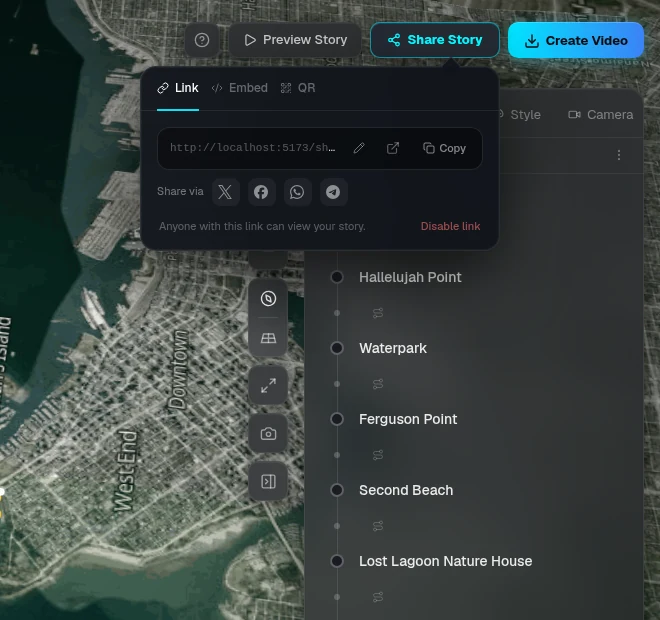Click the Hallelujah Point timeline marker
660x620 pixels.
[x=337, y=277]
